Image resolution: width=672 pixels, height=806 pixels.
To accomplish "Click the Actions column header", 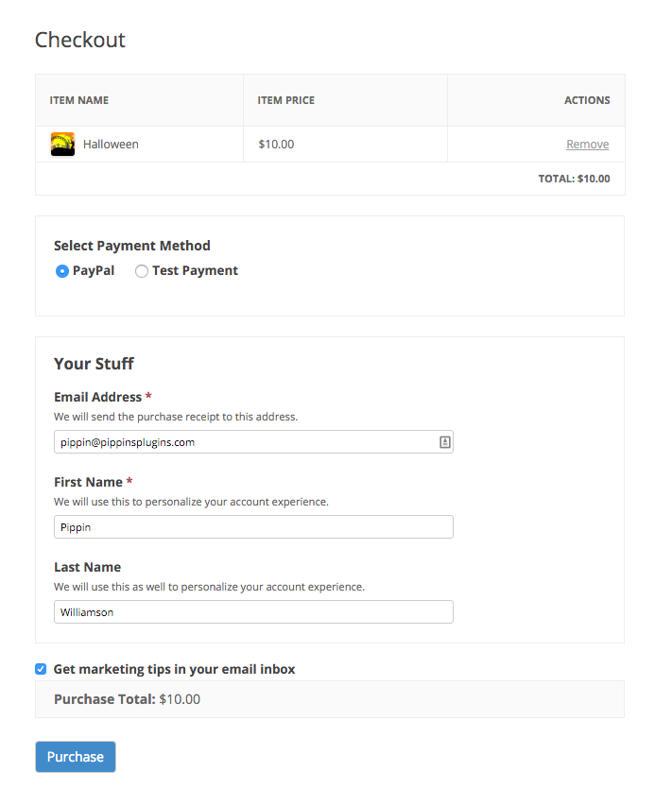I will coord(587,100).
